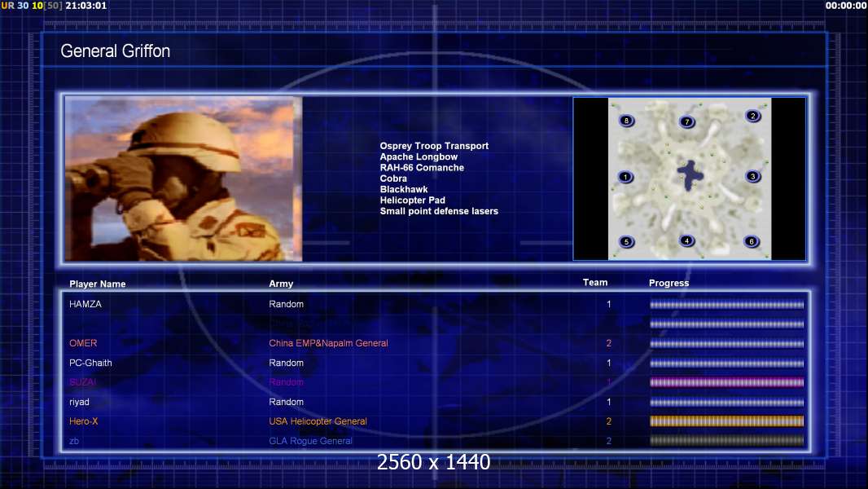The width and height of the screenshot is (868, 489).
Task: Click zb's dimmed progress bar
Action: click(727, 441)
